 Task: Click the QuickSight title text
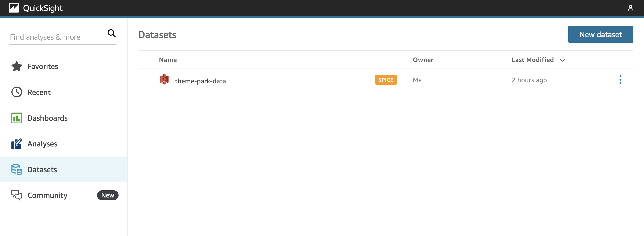pyautogui.click(x=43, y=8)
